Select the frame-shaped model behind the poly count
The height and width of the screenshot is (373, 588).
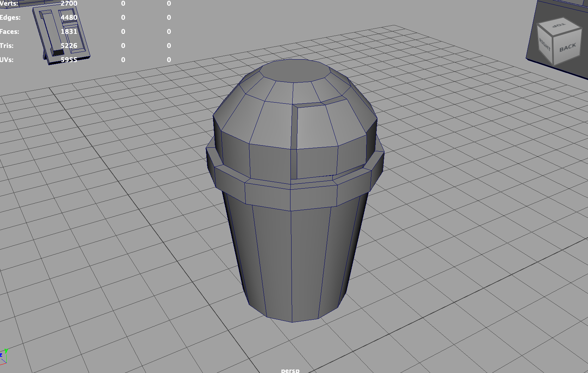(61, 33)
